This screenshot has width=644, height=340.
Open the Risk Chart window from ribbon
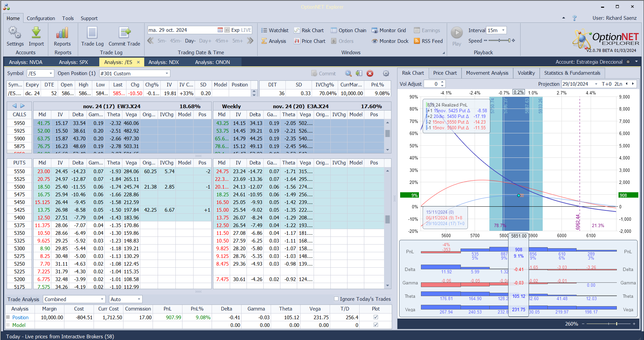tap(309, 30)
